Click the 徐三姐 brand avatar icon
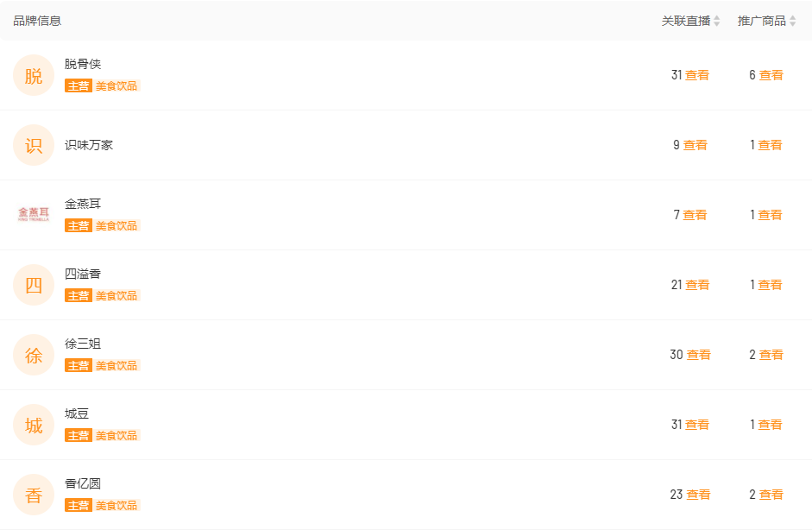812x530 pixels. pos(34,355)
